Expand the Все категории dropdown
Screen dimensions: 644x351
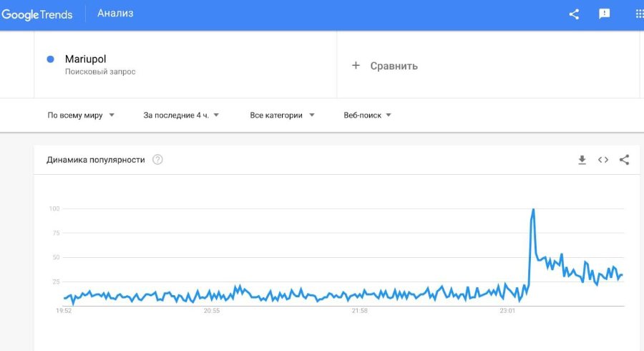282,115
